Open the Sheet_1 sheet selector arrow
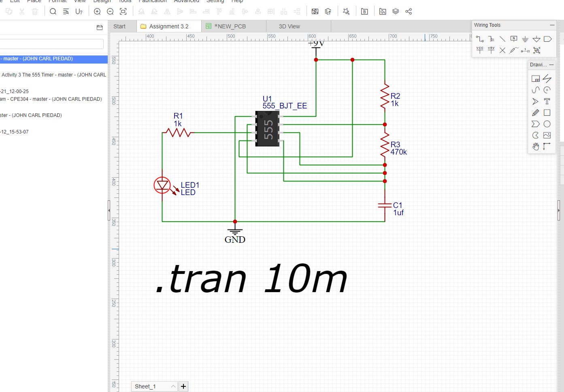The image size is (564, 392). [x=173, y=386]
